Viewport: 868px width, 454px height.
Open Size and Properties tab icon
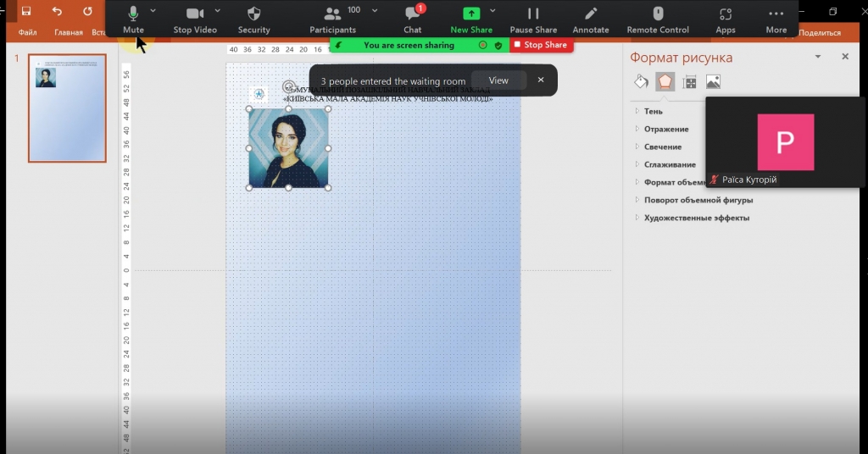click(689, 82)
